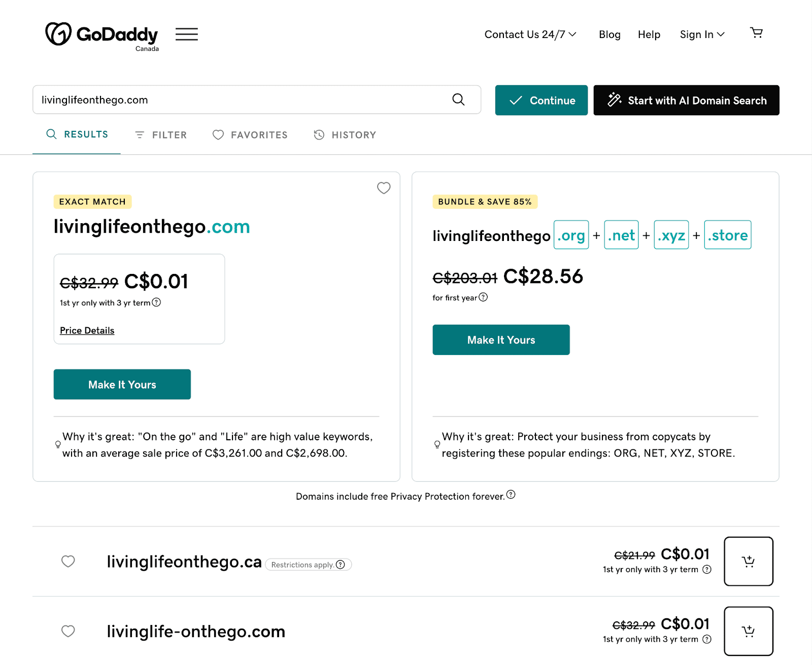Viewport: 812px width, 665px height.
Task: Favorite the livinglife-onthego.com domain
Action: 68,631
